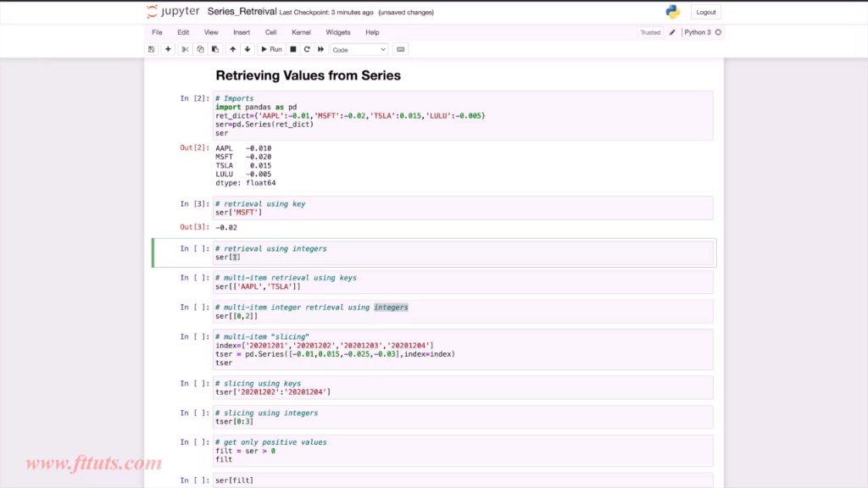The width and height of the screenshot is (868, 488).
Task: Open the command palette keyboard icon
Action: pyautogui.click(x=400, y=49)
